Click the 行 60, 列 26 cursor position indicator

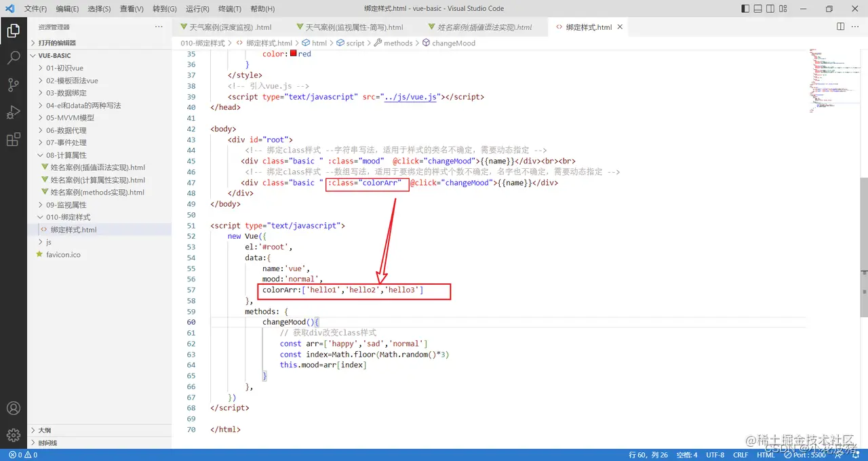pos(648,455)
